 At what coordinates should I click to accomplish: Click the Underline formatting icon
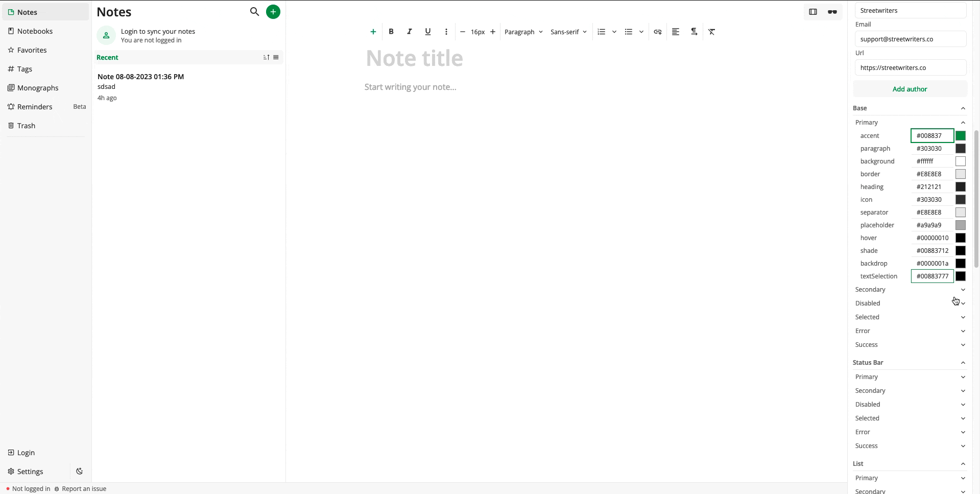(x=428, y=32)
